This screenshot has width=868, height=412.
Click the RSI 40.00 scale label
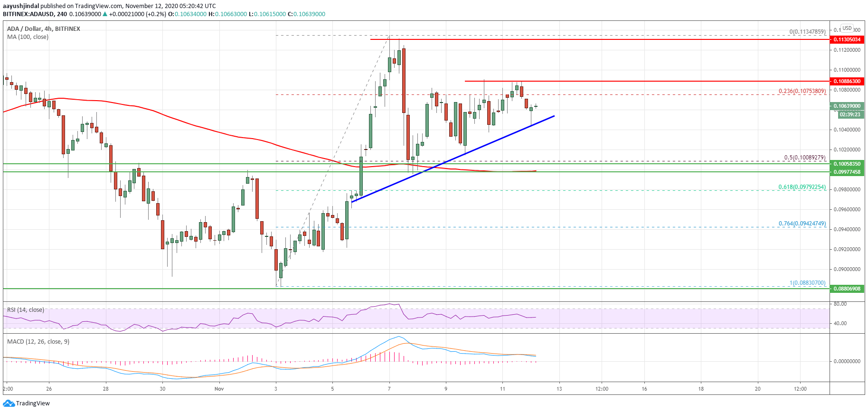click(x=840, y=324)
